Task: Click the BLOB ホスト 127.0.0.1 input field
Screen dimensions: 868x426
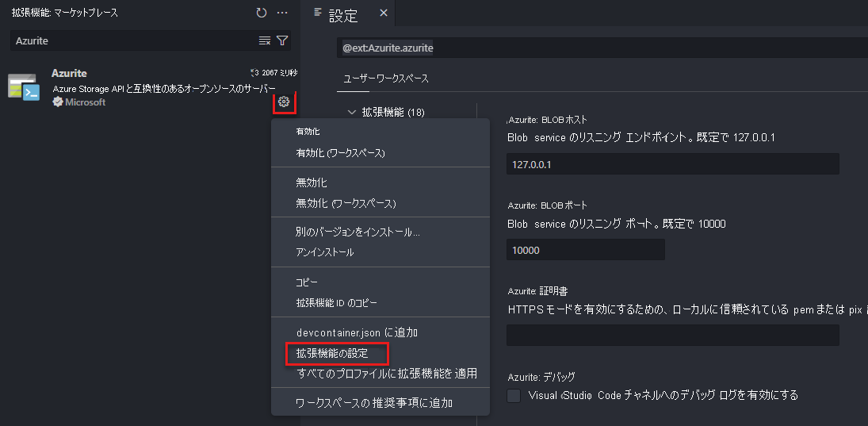Action: tap(672, 164)
